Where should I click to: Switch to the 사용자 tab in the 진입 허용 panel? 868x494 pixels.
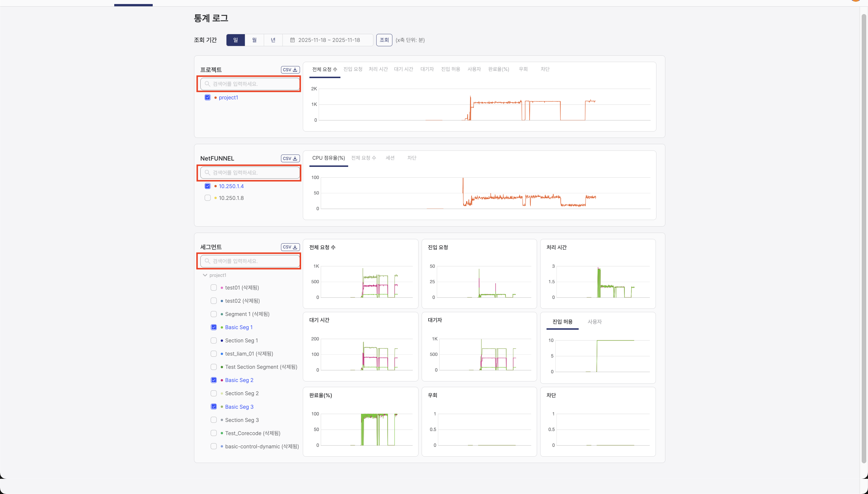pos(594,322)
